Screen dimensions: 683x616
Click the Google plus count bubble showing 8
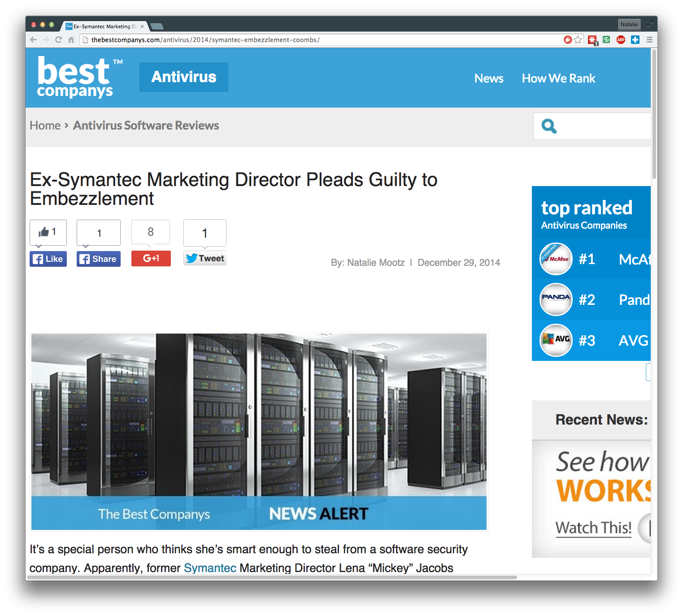pyautogui.click(x=151, y=232)
